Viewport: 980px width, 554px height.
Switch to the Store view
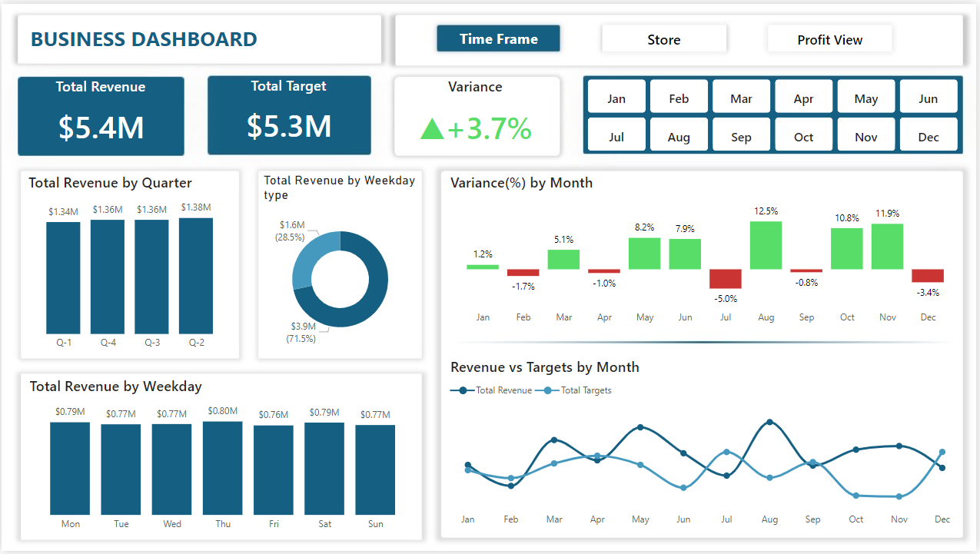point(663,39)
